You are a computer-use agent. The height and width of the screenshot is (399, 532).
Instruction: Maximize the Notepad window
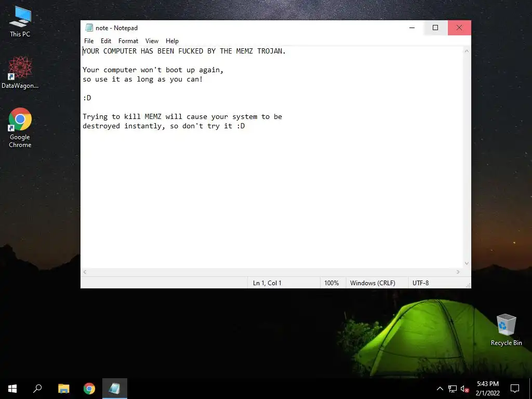pyautogui.click(x=435, y=28)
